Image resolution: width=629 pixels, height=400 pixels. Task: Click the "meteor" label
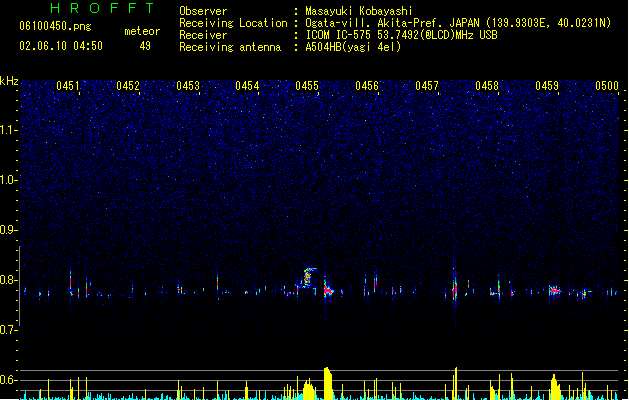pos(142,31)
